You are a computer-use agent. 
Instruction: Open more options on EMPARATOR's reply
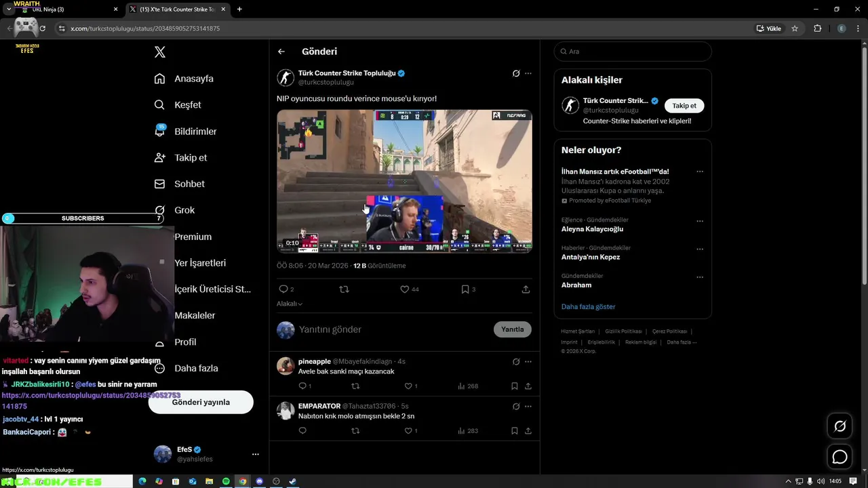coord(528,407)
